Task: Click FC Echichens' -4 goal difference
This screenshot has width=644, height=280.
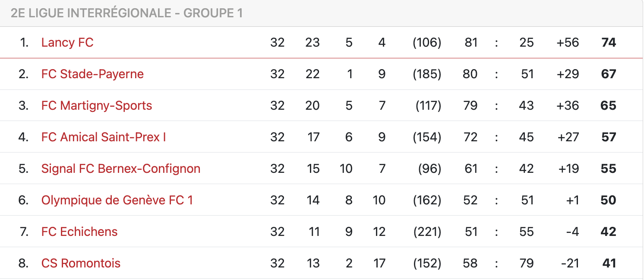Action: [572, 232]
